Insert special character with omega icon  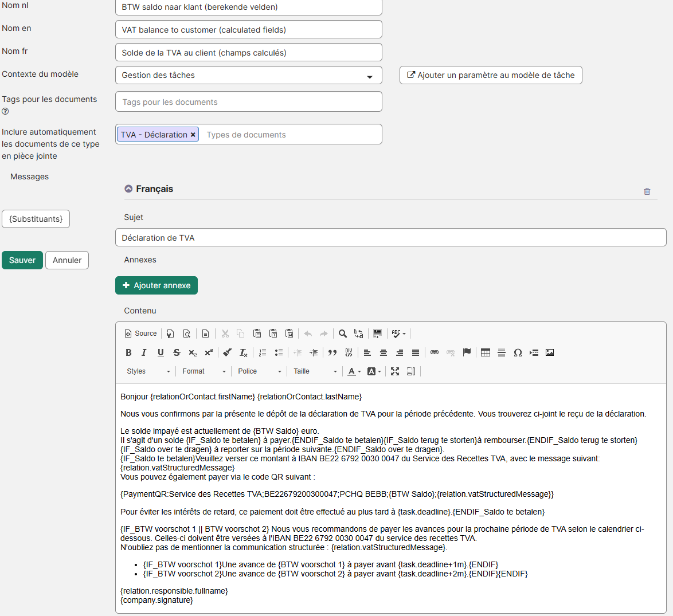[x=518, y=352]
